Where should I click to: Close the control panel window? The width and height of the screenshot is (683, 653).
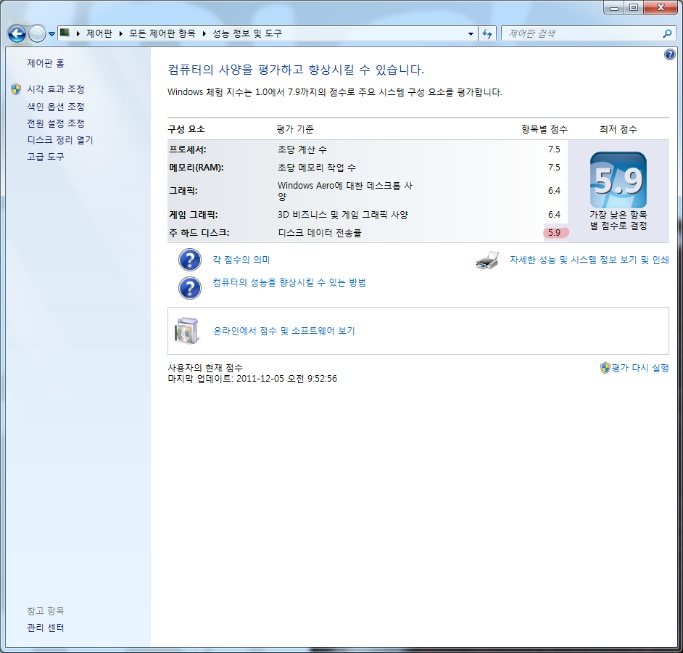tap(660, 8)
